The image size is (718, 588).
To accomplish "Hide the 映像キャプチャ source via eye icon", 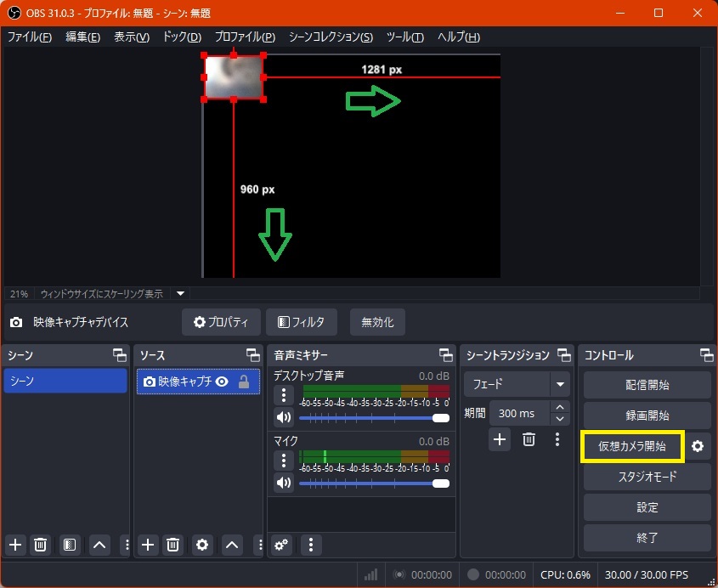I will click(x=222, y=382).
